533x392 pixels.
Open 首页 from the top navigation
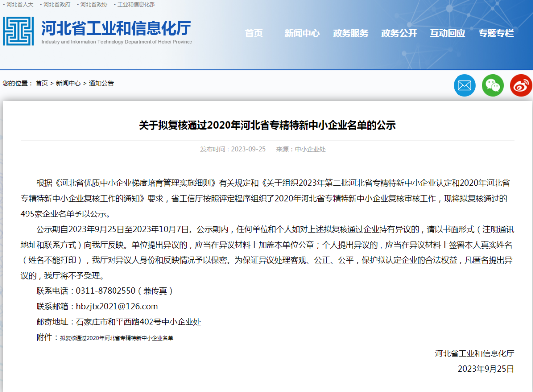point(254,34)
